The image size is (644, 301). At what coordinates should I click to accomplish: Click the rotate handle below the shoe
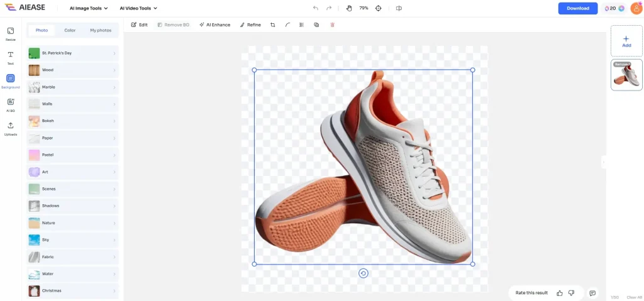[x=363, y=273]
